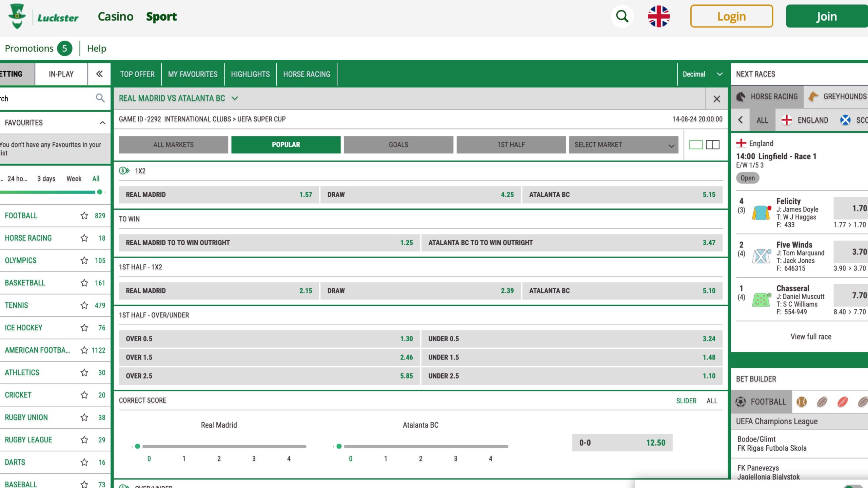Click Chasseral's green jockey silk icon
Viewport: 868px width, 488px height.
click(x=762, y=300)
